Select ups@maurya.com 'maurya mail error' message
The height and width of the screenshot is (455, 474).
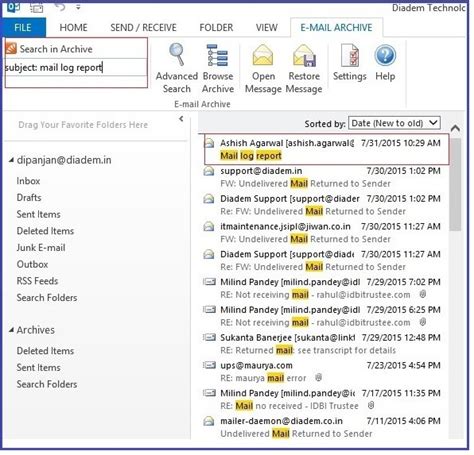coord(323,372)
